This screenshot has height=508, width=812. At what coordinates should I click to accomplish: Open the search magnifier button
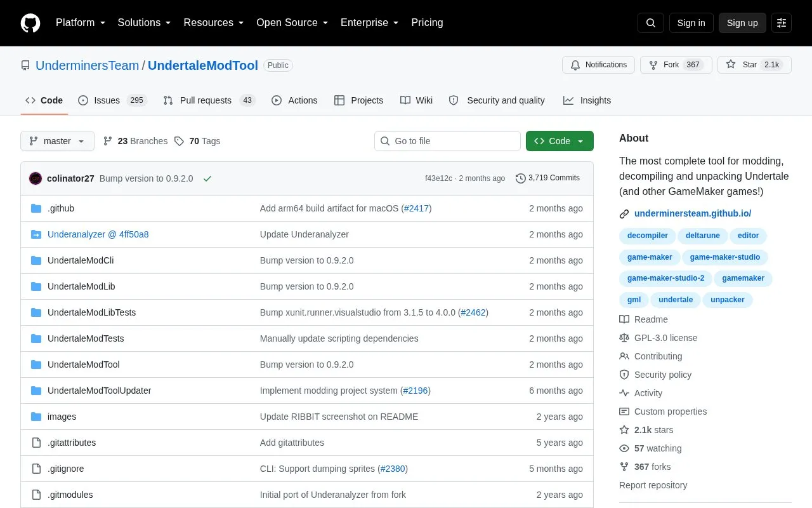(651, 23)
